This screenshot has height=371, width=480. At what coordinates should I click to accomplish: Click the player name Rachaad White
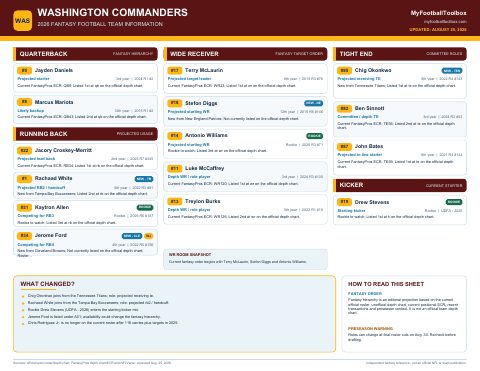coord(54,178)
